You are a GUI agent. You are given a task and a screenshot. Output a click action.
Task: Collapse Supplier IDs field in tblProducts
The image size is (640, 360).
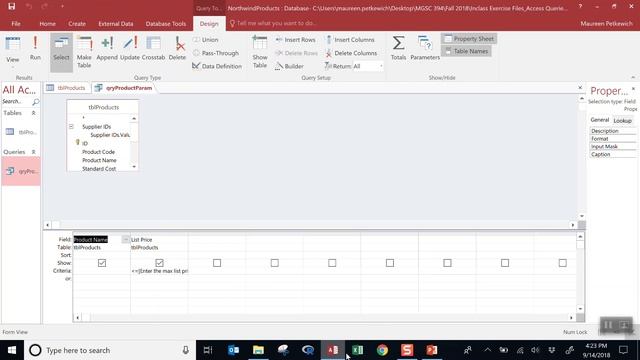[x=71, y=127]
